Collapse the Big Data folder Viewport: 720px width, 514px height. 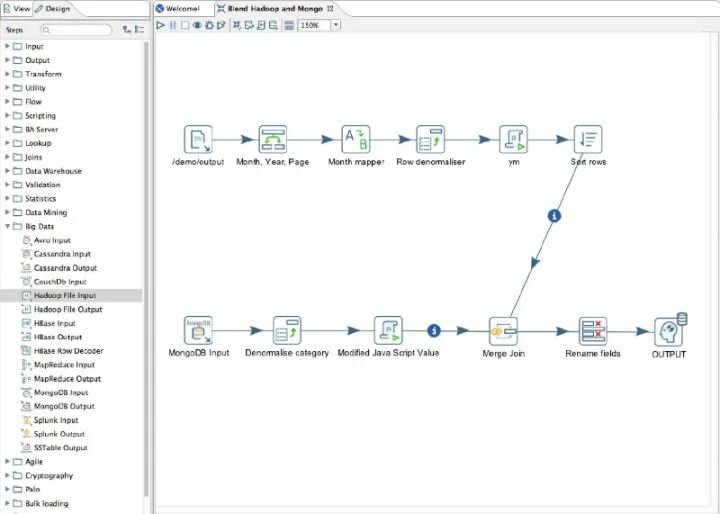[x=8, y=226]
